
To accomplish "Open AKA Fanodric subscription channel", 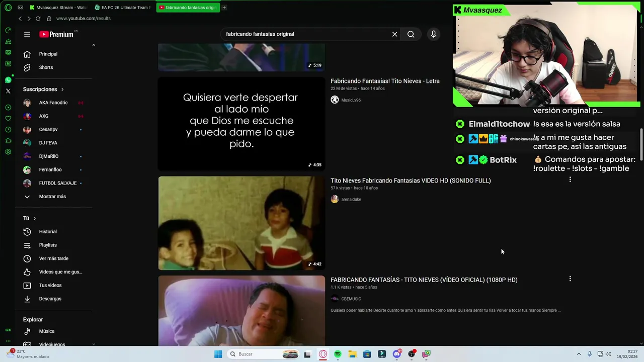I will pyautogui.click(x=53, y=103).
